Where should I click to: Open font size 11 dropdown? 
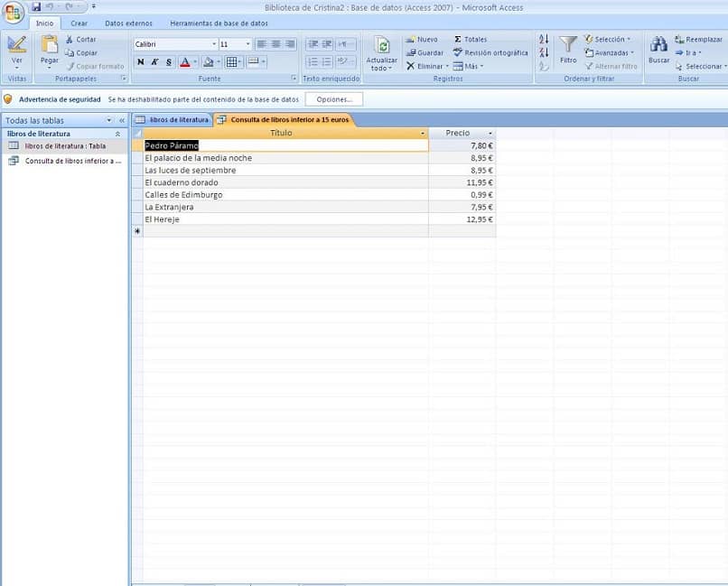coord(247,44)
